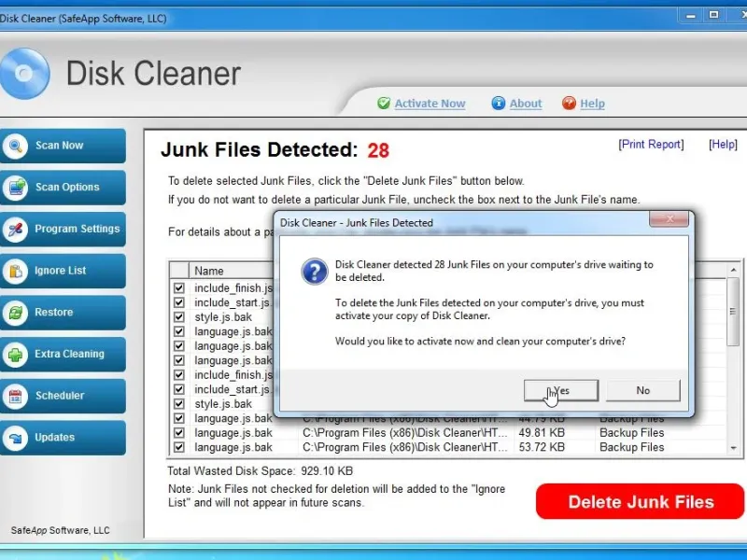Open the Restore section

pos(63,313)
